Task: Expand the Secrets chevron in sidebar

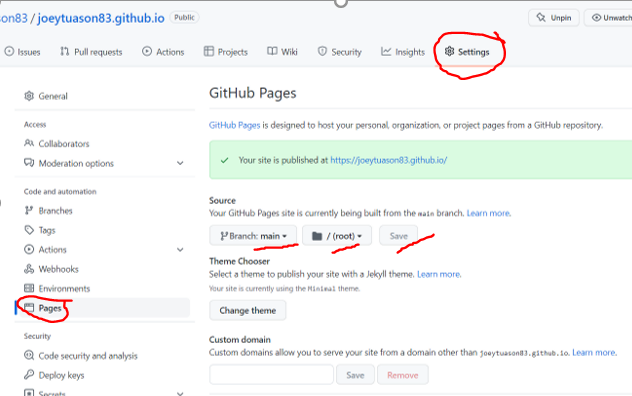Action: point(180,393)
